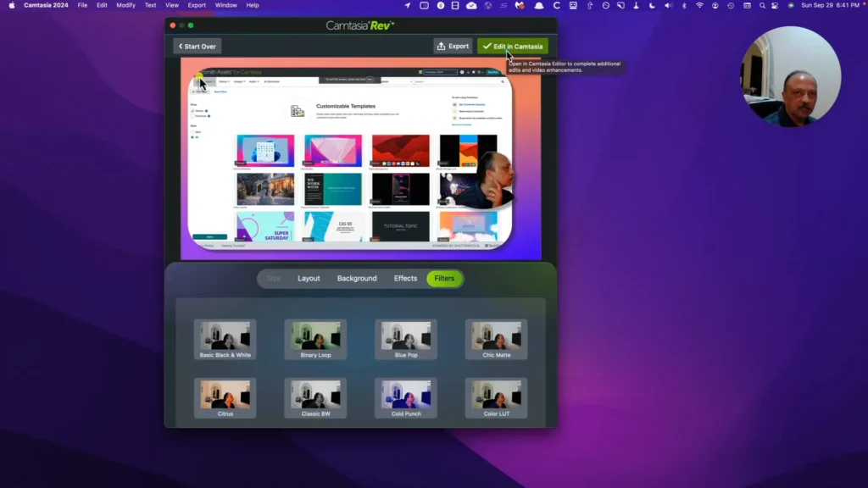Click the letter C menu bar icon

pos(556,6)
